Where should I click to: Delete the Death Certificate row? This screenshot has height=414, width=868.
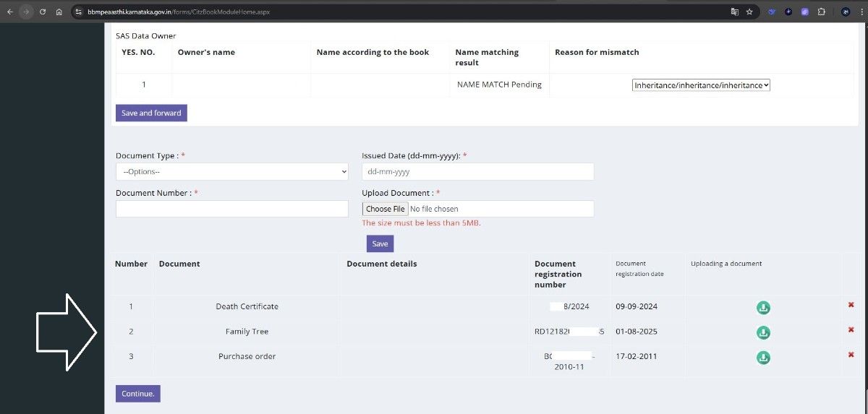tap(851, 305)
